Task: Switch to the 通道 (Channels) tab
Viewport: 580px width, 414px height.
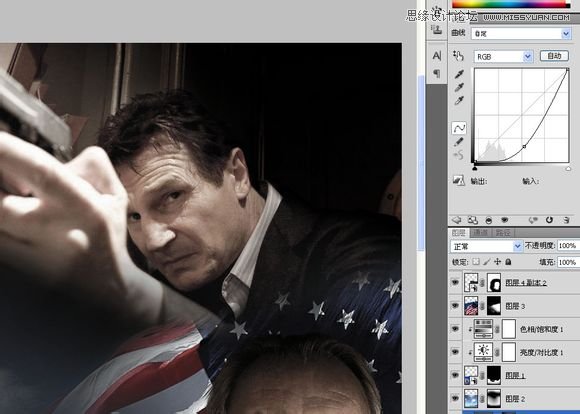Action: coord(480,233)
